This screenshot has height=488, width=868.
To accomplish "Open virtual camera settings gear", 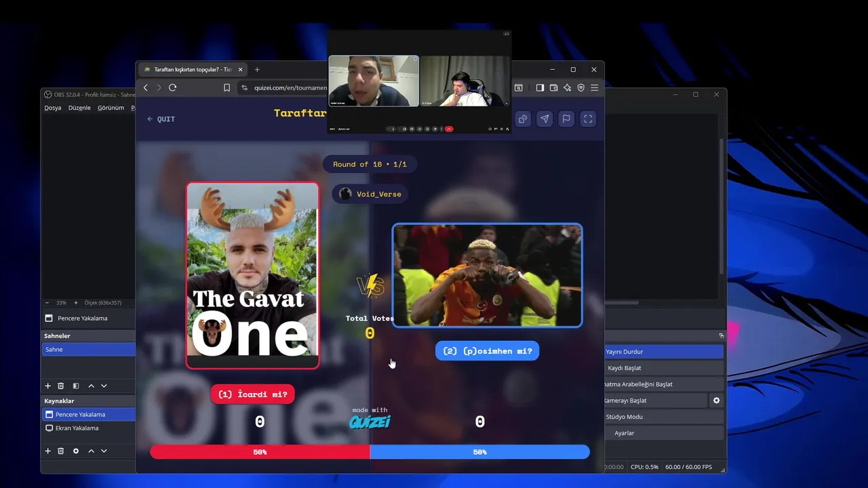I will 716,401.
